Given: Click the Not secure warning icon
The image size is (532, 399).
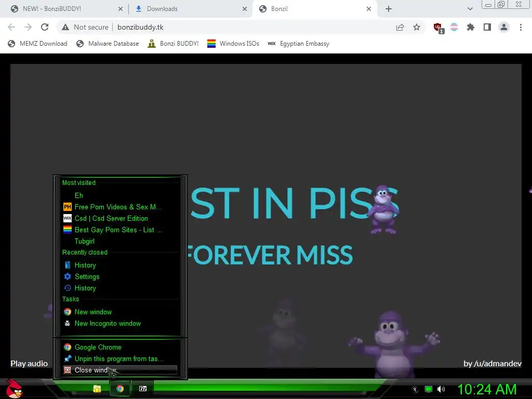Looking at the screenshot, I should pyautogui.click(x=65, y=27).
